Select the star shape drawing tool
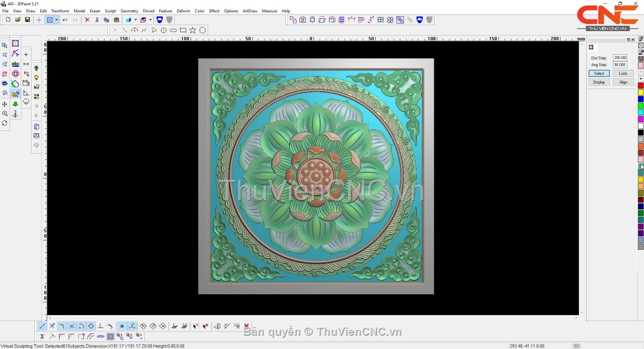 tap(193, 31)
